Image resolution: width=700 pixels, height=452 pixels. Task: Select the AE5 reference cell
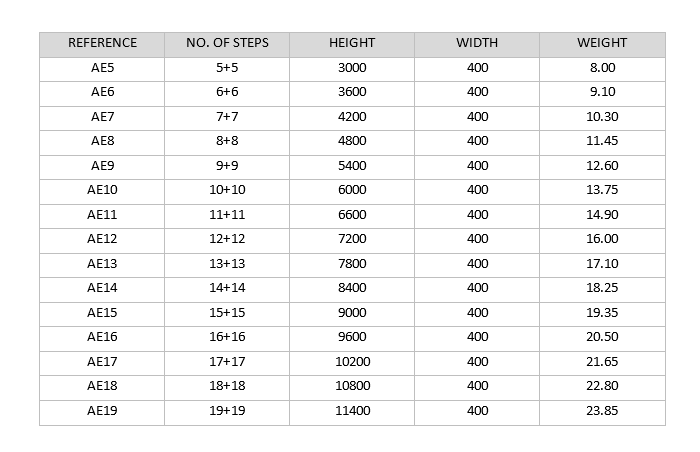click(102, 68)
